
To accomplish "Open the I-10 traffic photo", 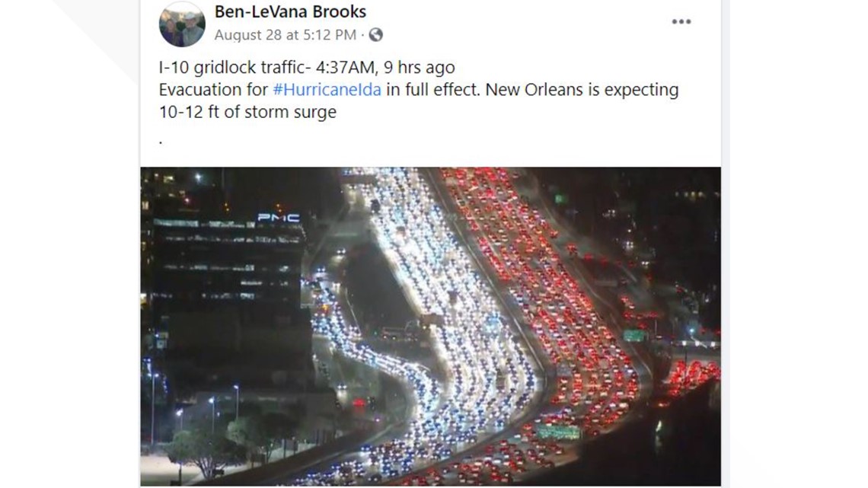I will click(x=430, y=327).
